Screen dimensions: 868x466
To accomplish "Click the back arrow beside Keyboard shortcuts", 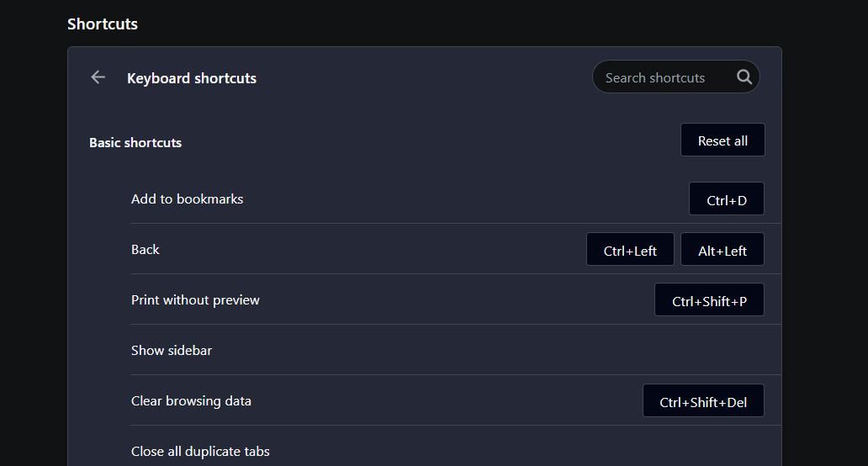I will point(98,77).
